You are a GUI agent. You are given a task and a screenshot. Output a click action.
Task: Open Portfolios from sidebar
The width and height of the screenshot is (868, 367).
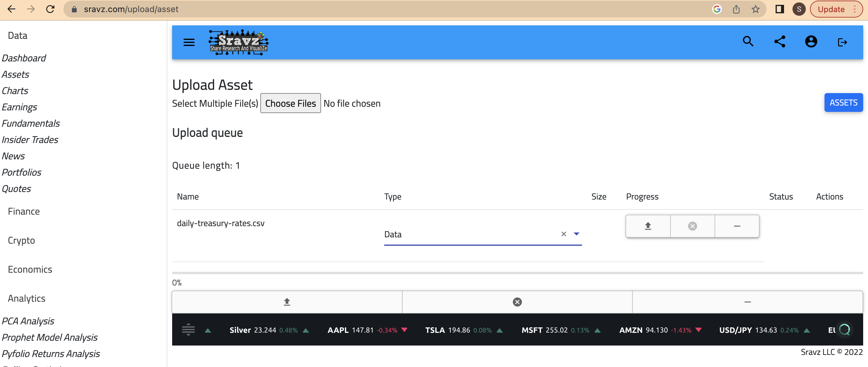pyautogui.click(x=21, y=172)
